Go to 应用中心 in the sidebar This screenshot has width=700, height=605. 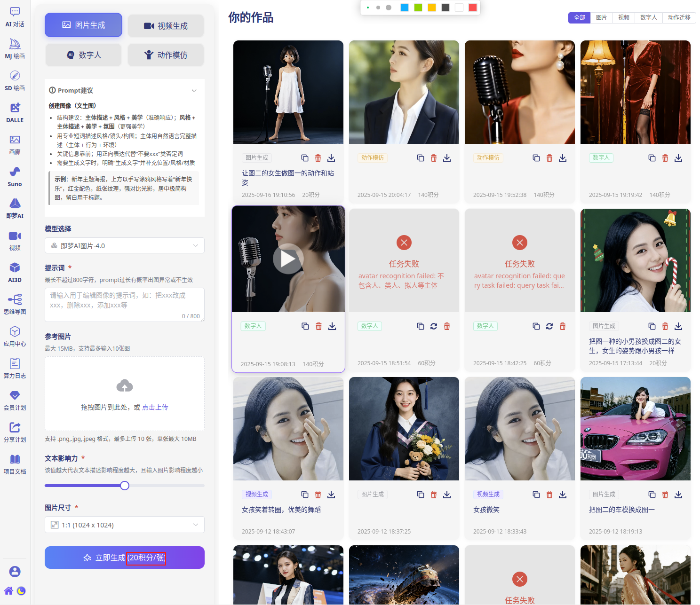(15, 337)
